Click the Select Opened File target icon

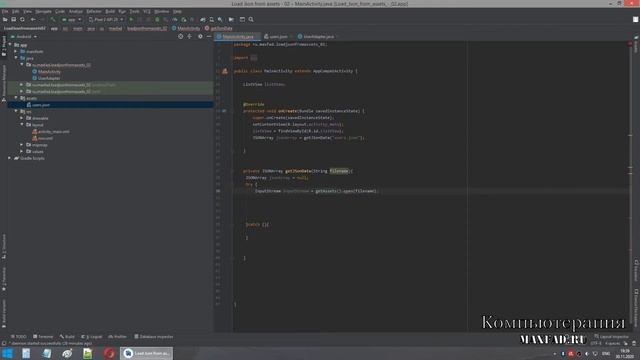[180, 36]
